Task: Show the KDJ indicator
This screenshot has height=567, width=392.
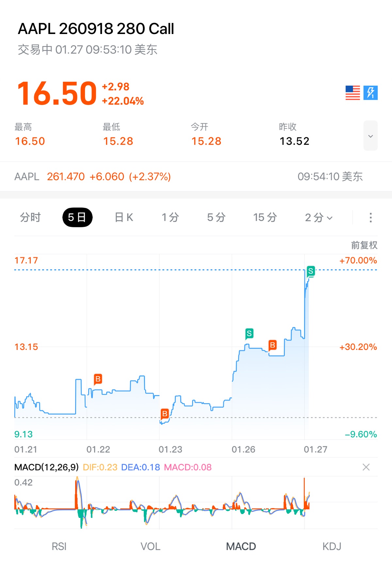Action: pos(332,546)
